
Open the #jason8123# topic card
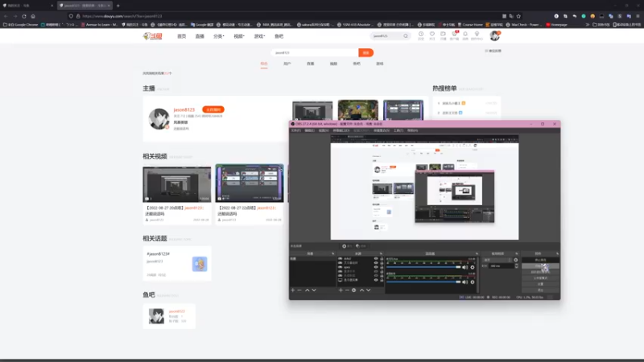(177, 263)
